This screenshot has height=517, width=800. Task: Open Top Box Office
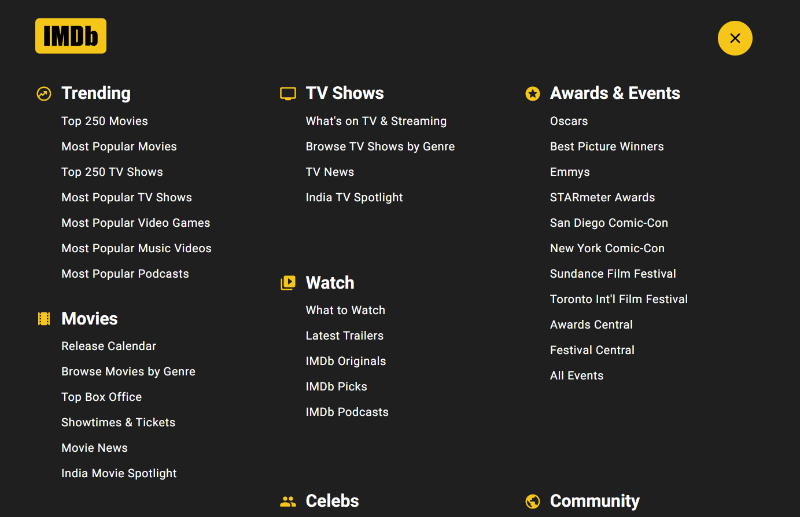click(x=102, y=397)
